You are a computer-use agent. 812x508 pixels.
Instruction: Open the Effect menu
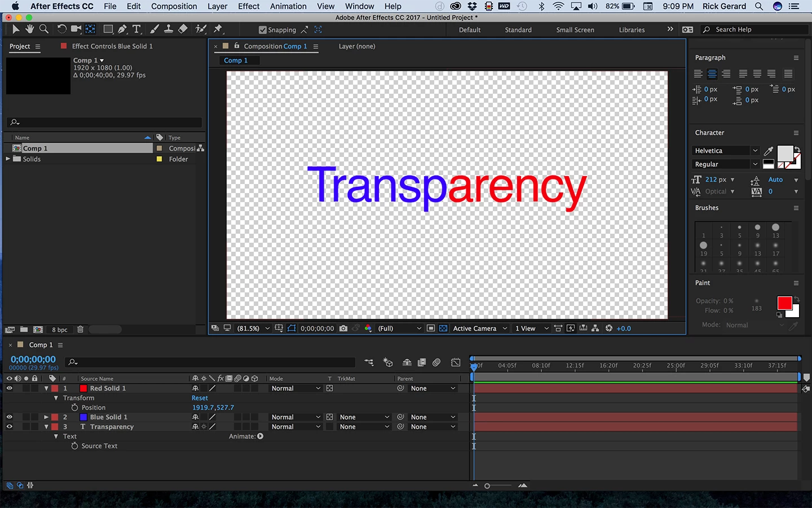pos(249,6)
